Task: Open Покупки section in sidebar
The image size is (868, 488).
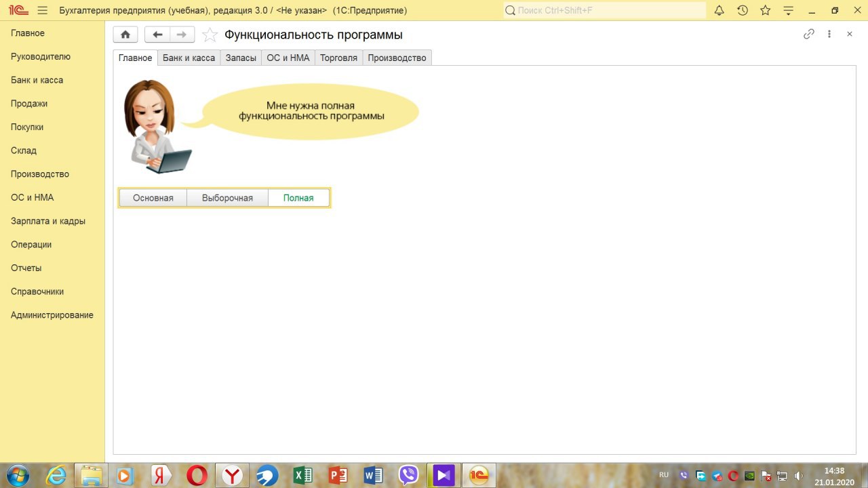Action: tap(27, 127)
